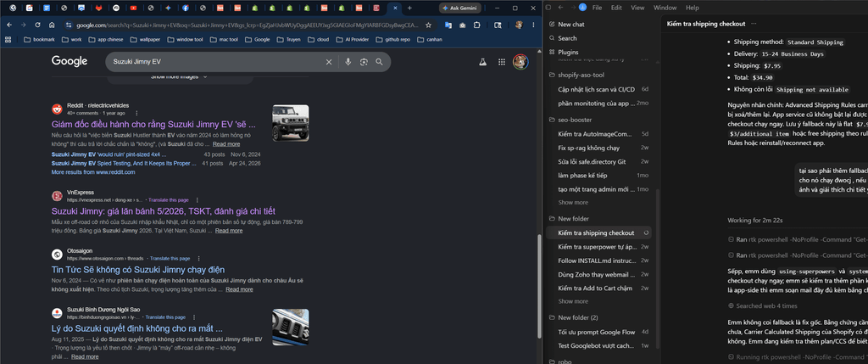Open 'Lý do Suzuki quyết định không cho ra mắt' result

[136, 328]
